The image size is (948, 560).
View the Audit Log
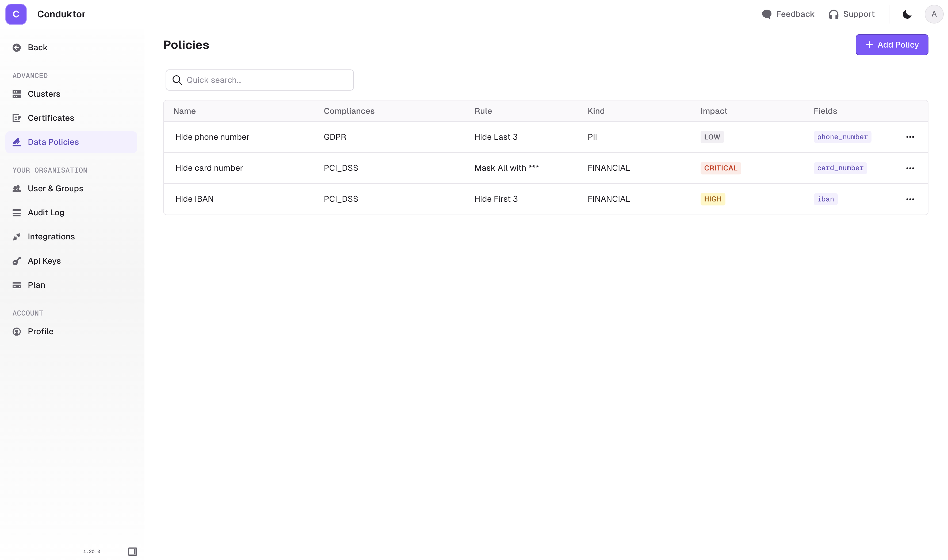coord(45,212)
